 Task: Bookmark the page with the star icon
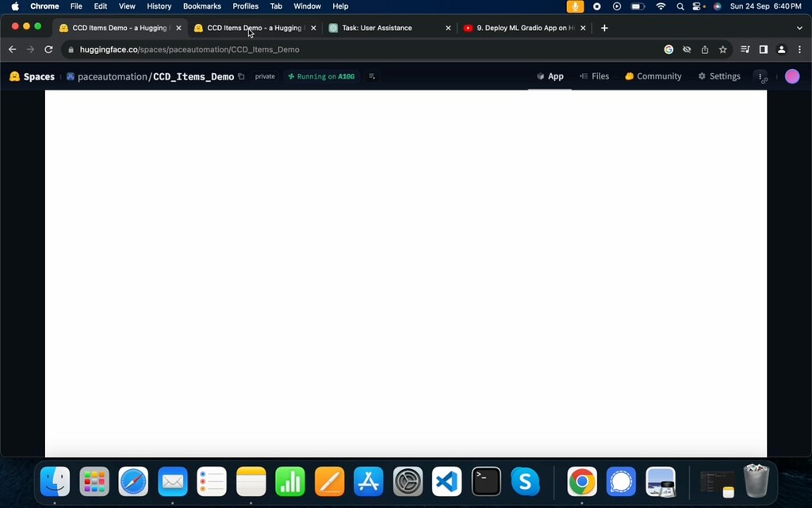(722, 49)
